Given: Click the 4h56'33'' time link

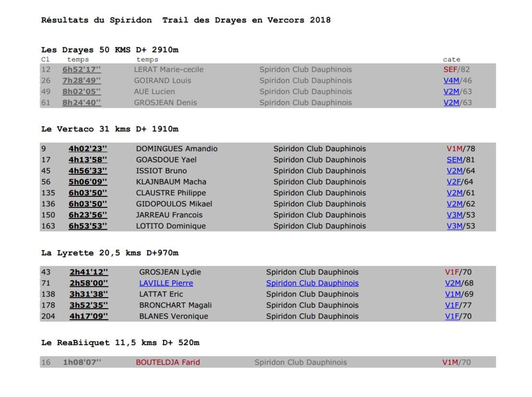Looking at the screenshot, I should tap(88, 171).
